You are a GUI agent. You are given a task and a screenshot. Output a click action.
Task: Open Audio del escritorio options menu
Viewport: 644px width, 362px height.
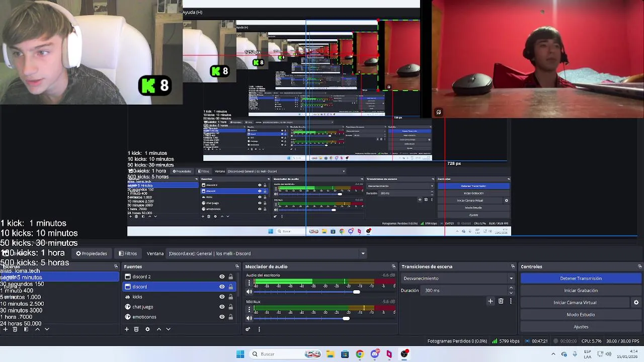(249, 283)
